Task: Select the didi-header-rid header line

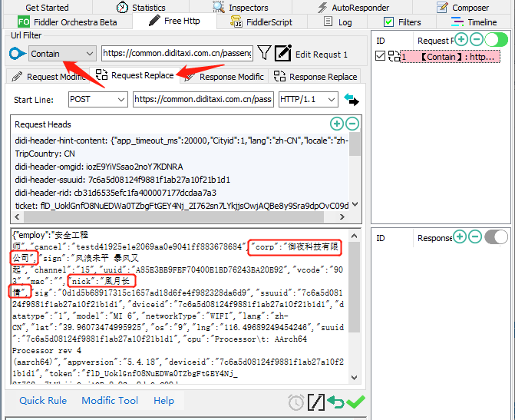Action: [116, 193]
